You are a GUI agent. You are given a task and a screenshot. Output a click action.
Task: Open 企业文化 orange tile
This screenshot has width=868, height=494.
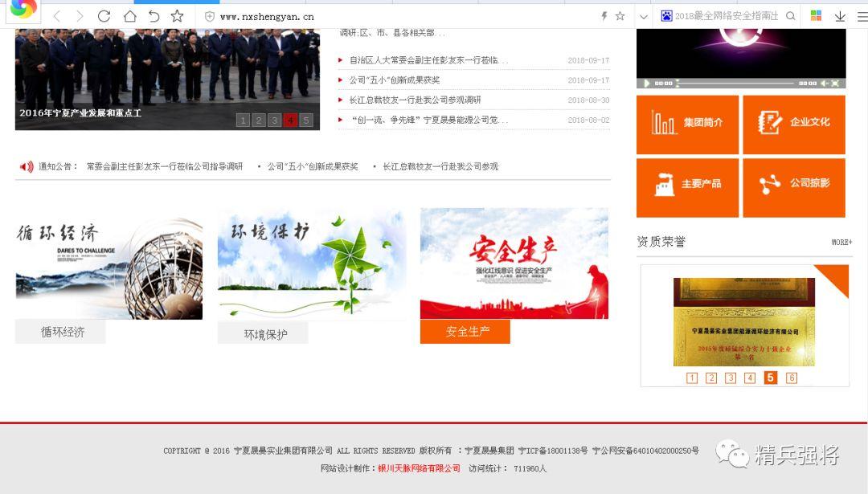(794, 125)
